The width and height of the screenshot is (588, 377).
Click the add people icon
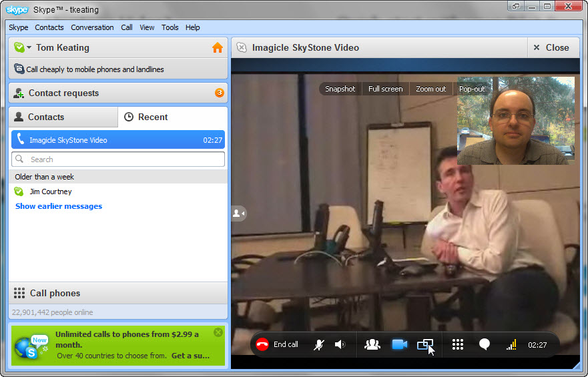pyautogui.click(x=372, y=344)
